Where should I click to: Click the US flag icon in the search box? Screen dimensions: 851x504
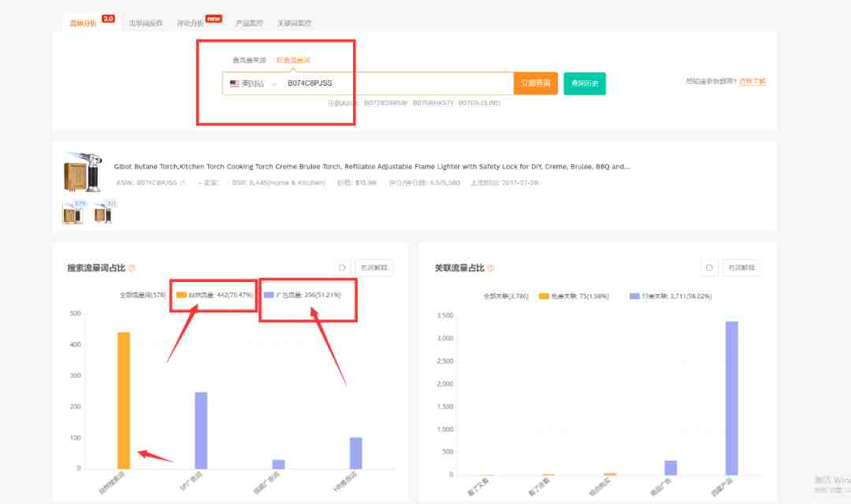pos(235,83)
